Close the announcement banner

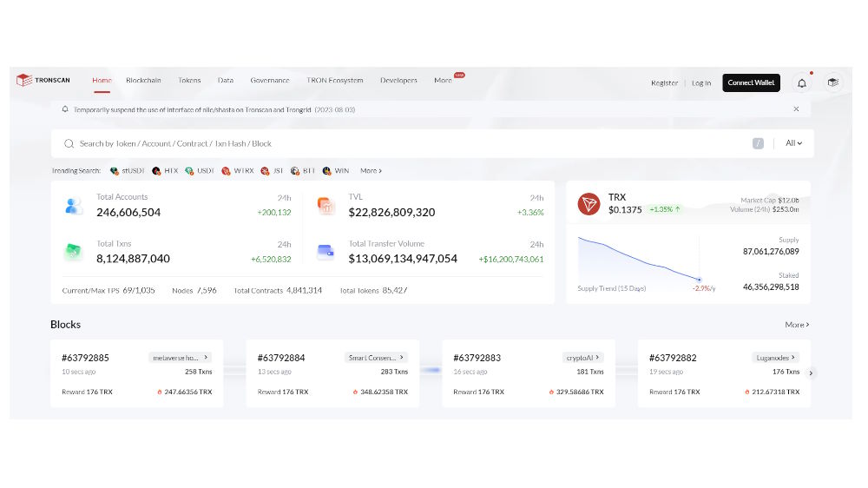(796, 109)
